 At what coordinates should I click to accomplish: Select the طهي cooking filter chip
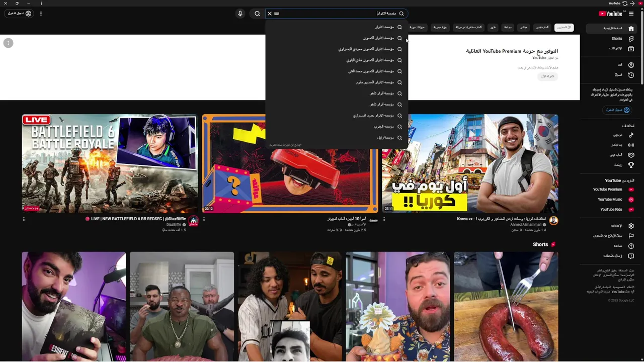point(493,27)
